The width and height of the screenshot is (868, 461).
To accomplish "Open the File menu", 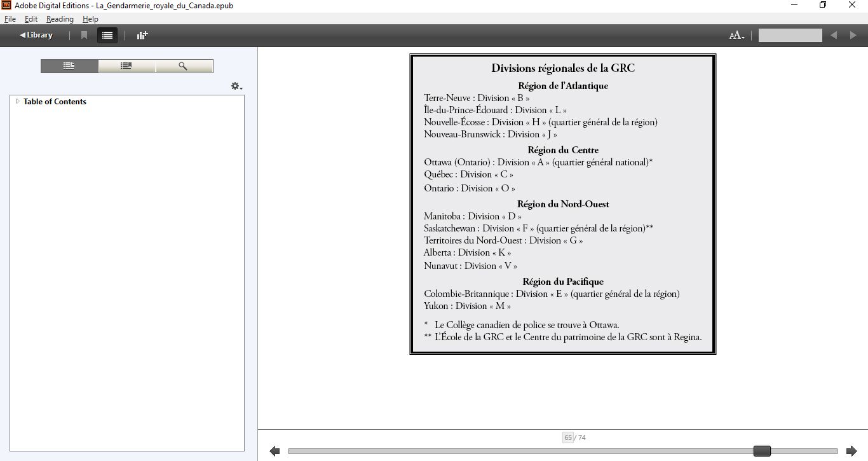I will point(10,19).
